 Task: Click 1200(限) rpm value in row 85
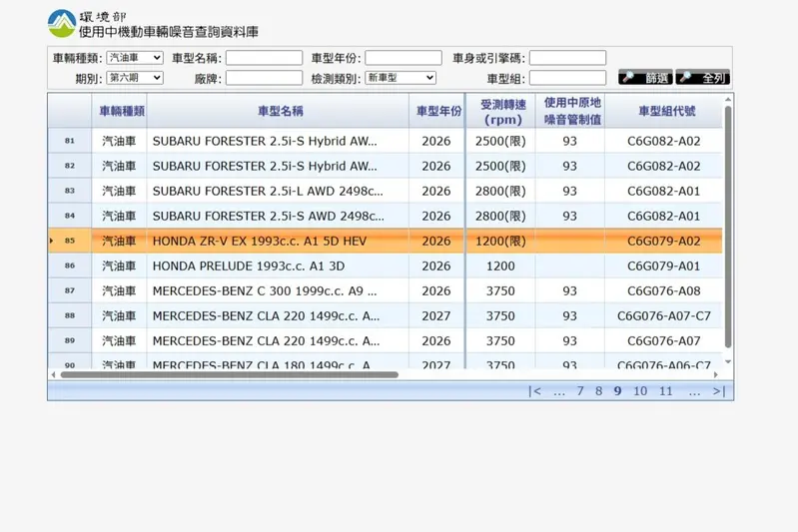tap(500, 241)
